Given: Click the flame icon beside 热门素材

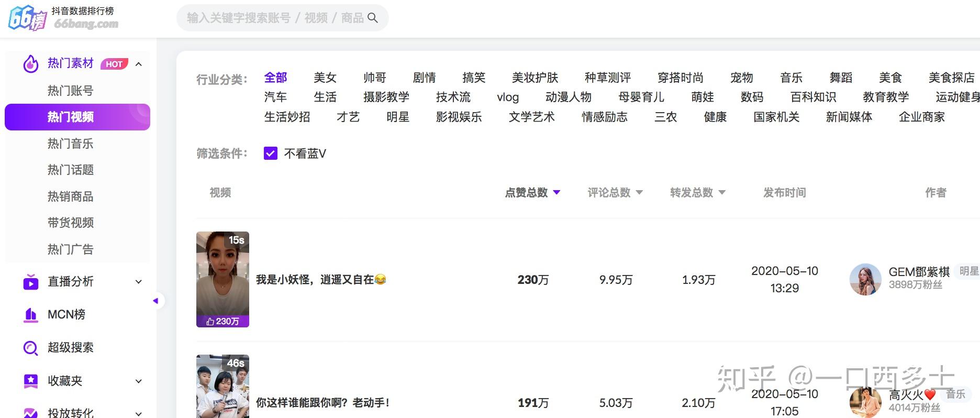Looking at the screenshot, I should [x=31, y=64].
